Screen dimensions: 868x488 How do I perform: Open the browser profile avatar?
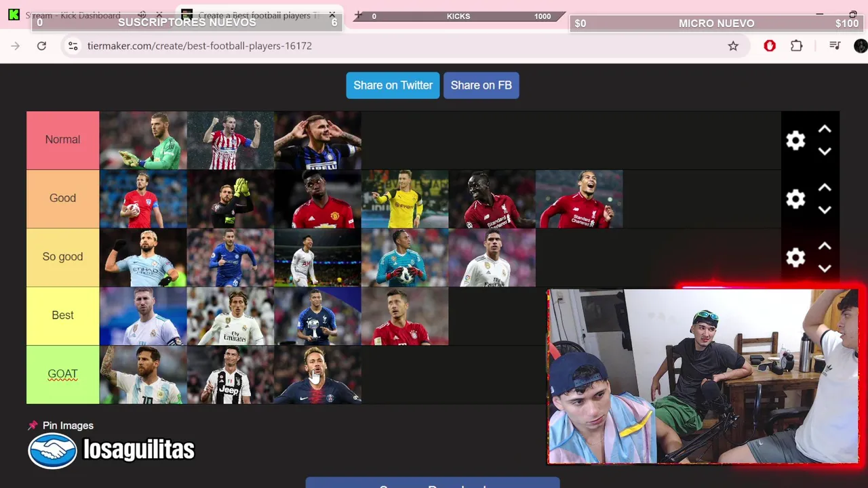click(x=861, y=45)
